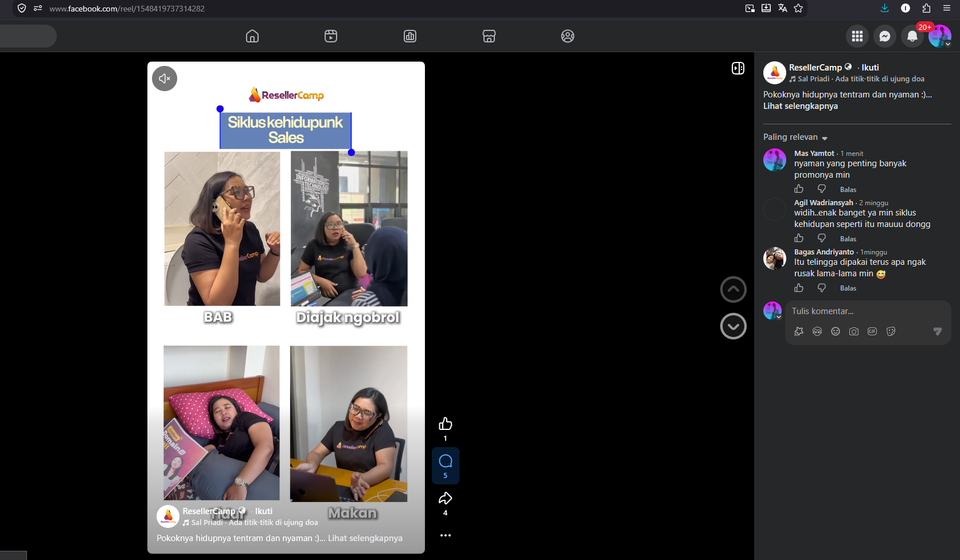Open the Sal Priadi audio link in side panel
Viewport: 960px width, 560px height.
pos(861,79)
